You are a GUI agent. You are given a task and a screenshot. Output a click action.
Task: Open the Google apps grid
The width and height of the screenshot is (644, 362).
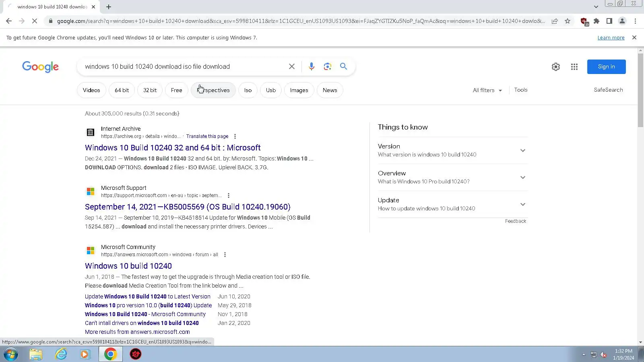[574, 67]
